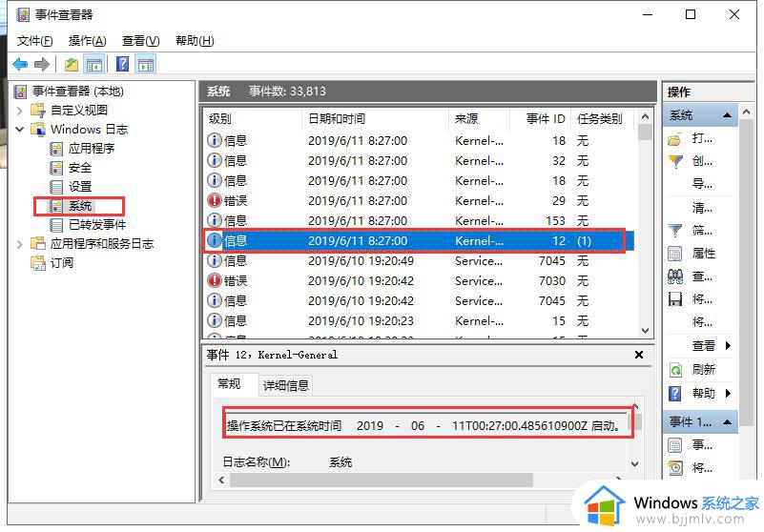Viewport: 764px width, 532px height.
Task: Click the event properties (事...) action icon
Action: click(x=675, y=445)
